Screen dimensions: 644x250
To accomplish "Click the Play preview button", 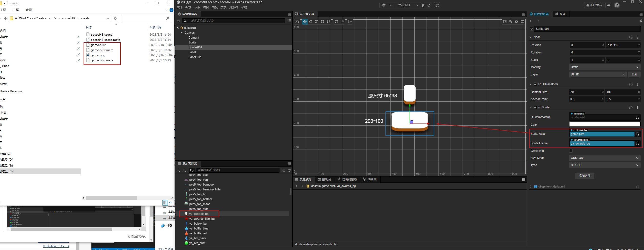I will (x=423, y=5).
